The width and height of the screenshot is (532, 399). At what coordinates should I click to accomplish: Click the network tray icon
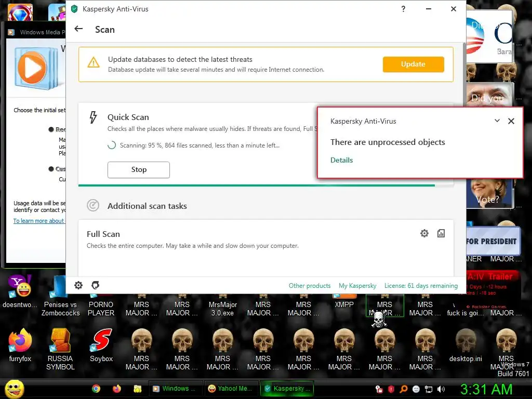(429, 389)
